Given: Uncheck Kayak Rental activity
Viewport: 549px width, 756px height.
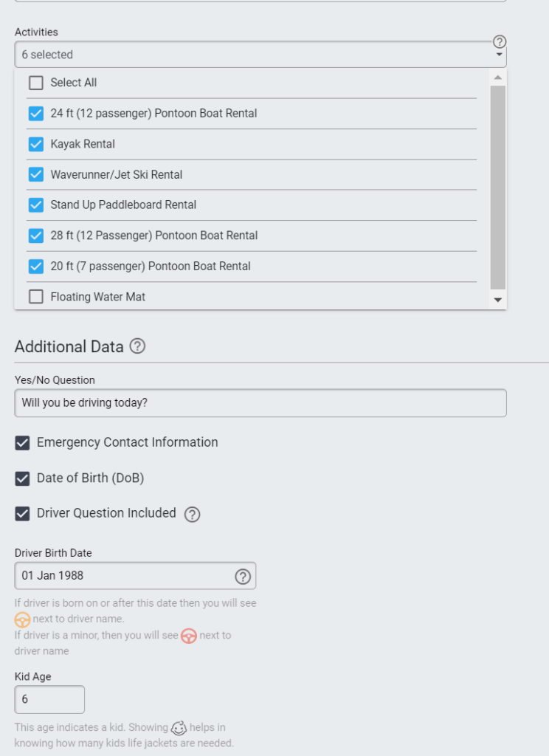Looking at the screenshot, I should 36,144.
